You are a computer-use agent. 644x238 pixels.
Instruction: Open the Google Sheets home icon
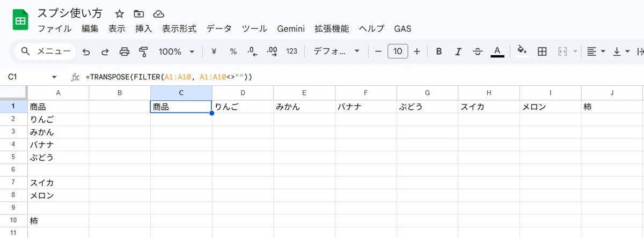(x=20, y=21)
